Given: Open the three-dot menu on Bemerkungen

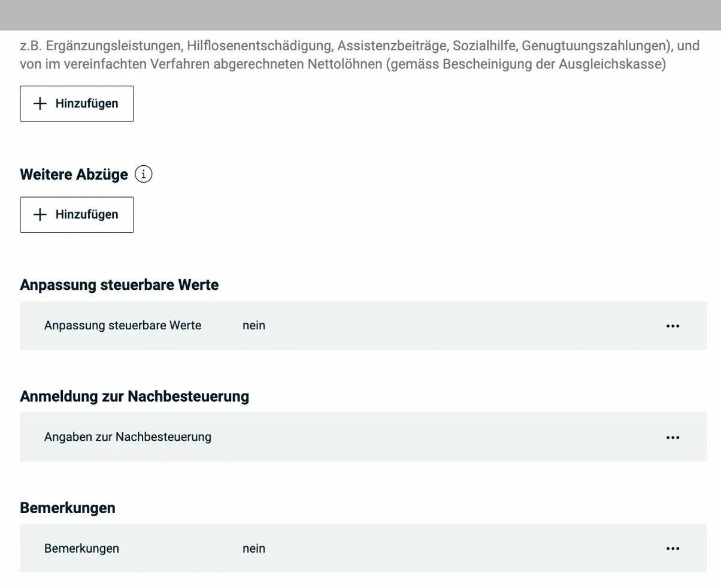Looking at the screenshot, I should pyautogui.click(x=673, y=548).
